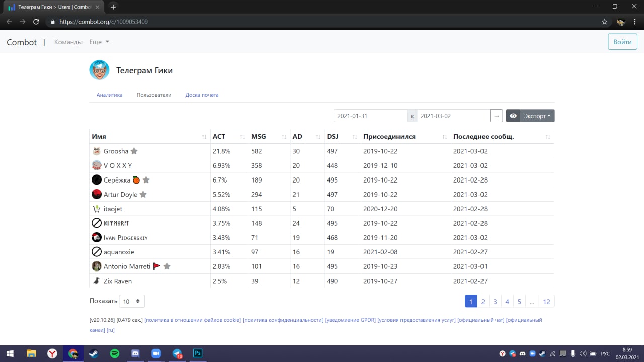Click the eye visibility toggle button
This screenshot has width=644, height=362.
[x=513, y=116]
